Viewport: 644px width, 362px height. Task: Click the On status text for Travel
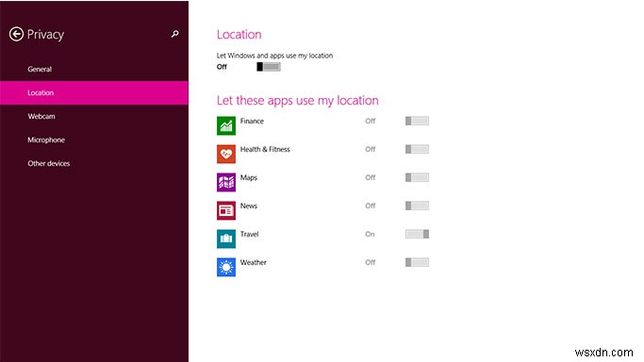click(370, 235)
